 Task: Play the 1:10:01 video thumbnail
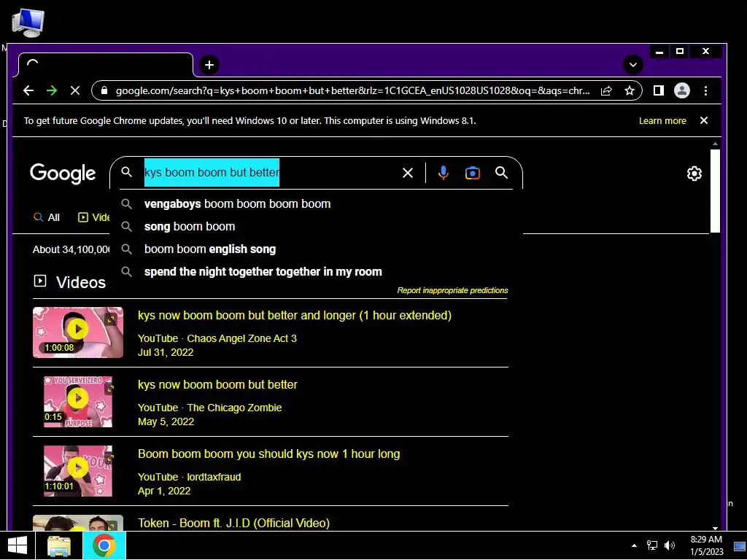(77, 471)
